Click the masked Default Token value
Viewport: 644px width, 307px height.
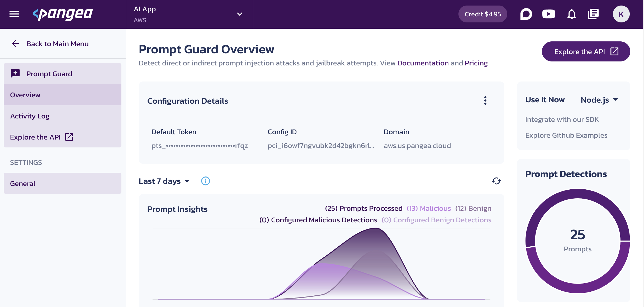200,146
